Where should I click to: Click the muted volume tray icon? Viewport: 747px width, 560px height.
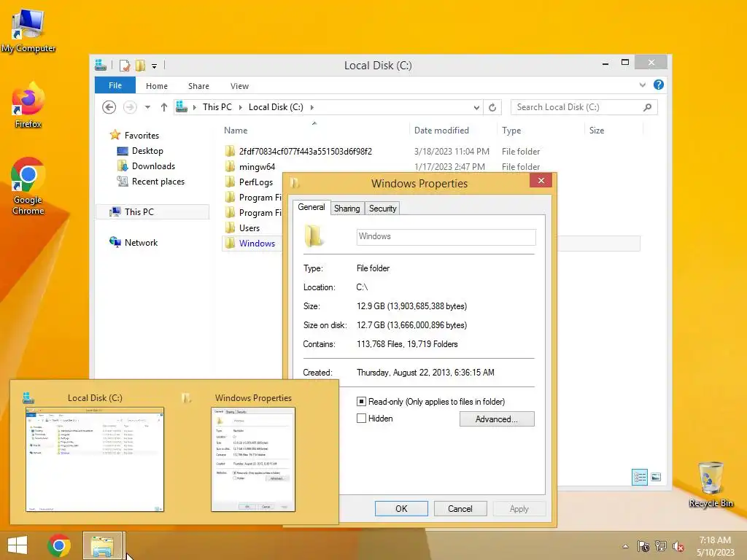coord(678,546)
